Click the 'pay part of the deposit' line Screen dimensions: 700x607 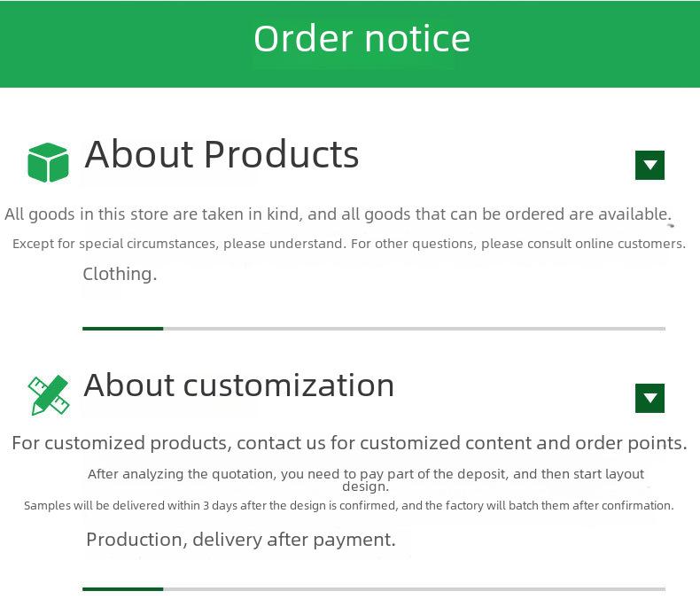(x=366, y=474)
